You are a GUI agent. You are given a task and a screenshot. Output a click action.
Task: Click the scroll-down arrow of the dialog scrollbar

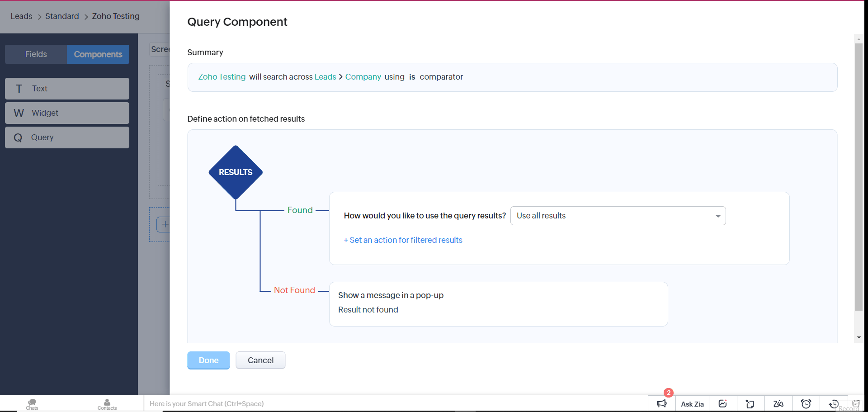(859, 337)
